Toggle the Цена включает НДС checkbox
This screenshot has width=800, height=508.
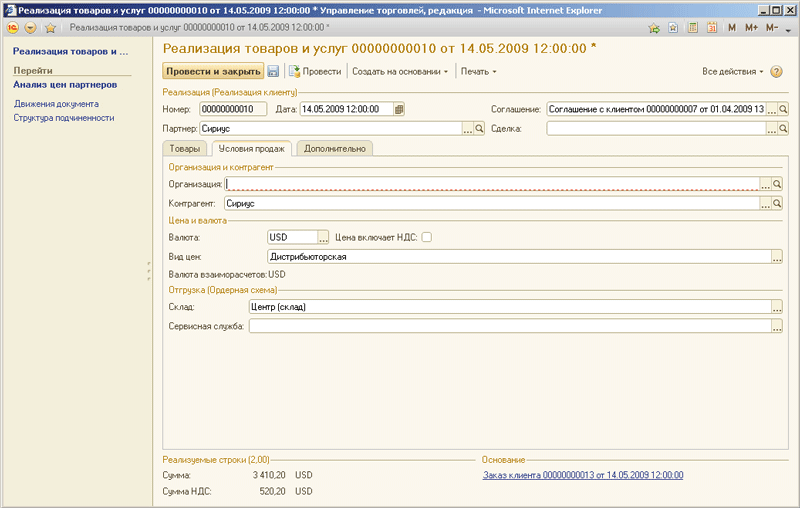click(427, 237)
